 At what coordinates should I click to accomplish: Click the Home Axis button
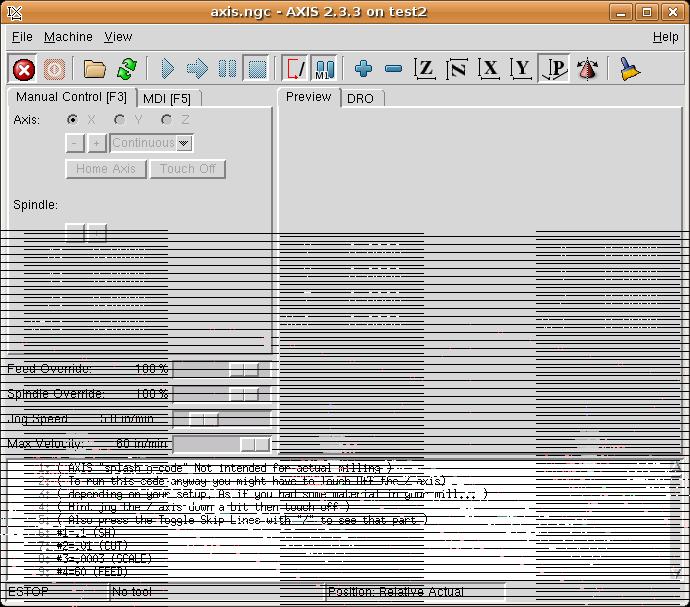106,169
